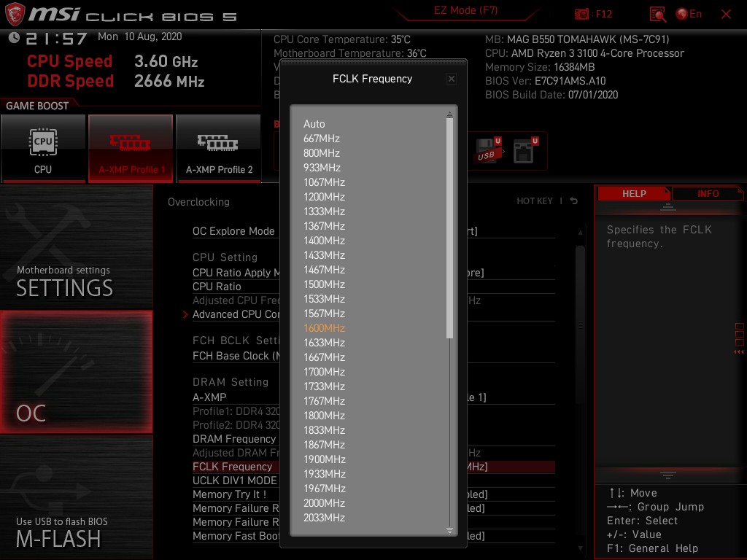Choose 1933MHz from the list
This screenshot has width=747, height=560.
pos(324,474)
